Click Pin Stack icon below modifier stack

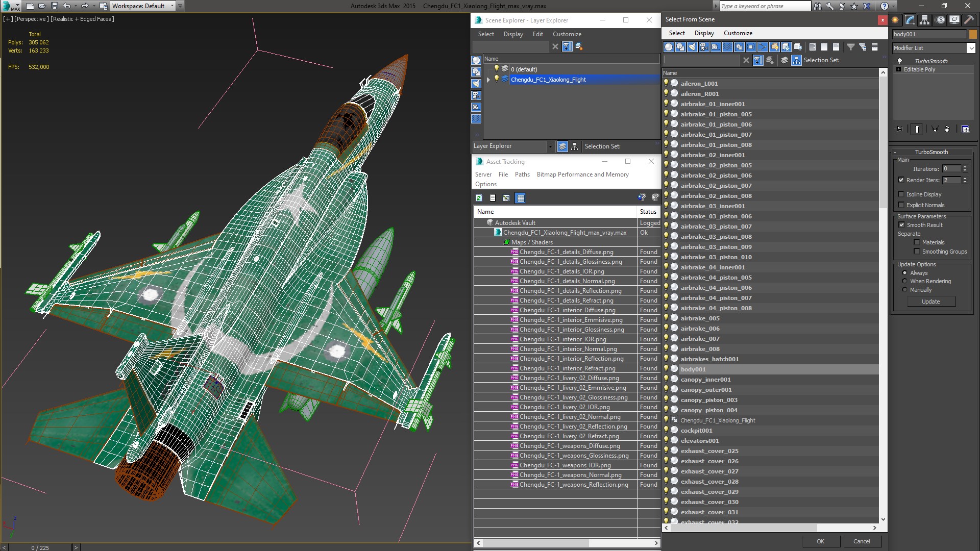coord(899,129)
